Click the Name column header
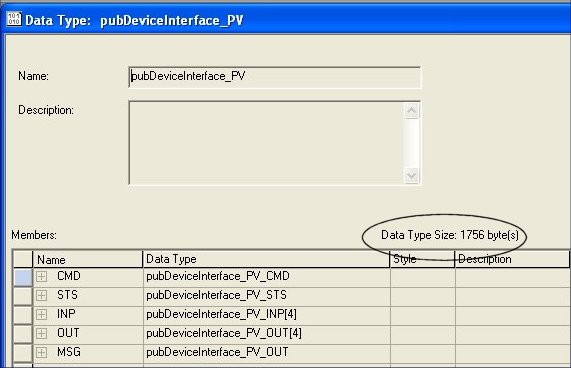Screen dimensions: 571x368 (88, 259)
